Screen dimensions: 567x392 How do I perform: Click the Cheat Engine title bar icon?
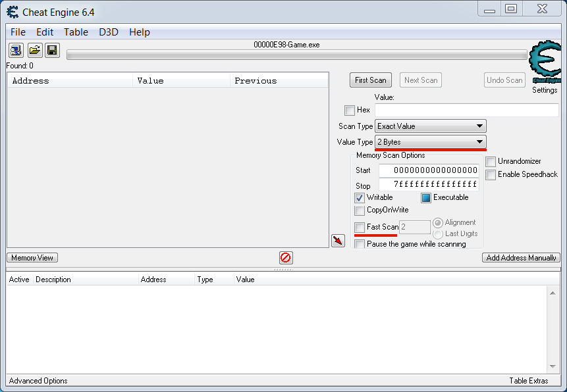pyautogui.click(x=12, y=11)
